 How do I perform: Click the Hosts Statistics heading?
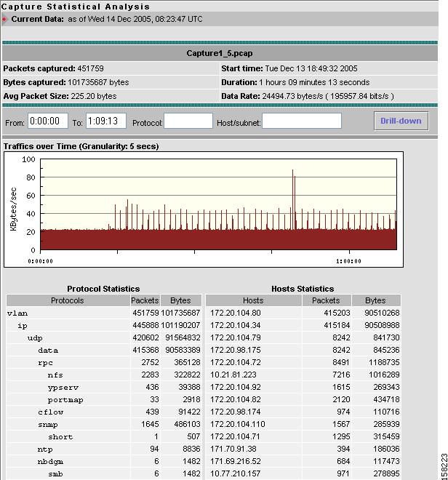coord(303,289)
